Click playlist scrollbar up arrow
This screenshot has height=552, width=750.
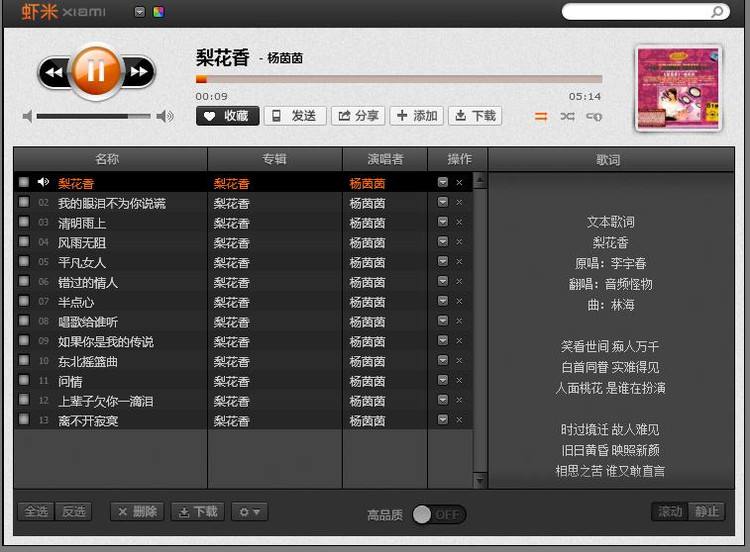point(479,180)
